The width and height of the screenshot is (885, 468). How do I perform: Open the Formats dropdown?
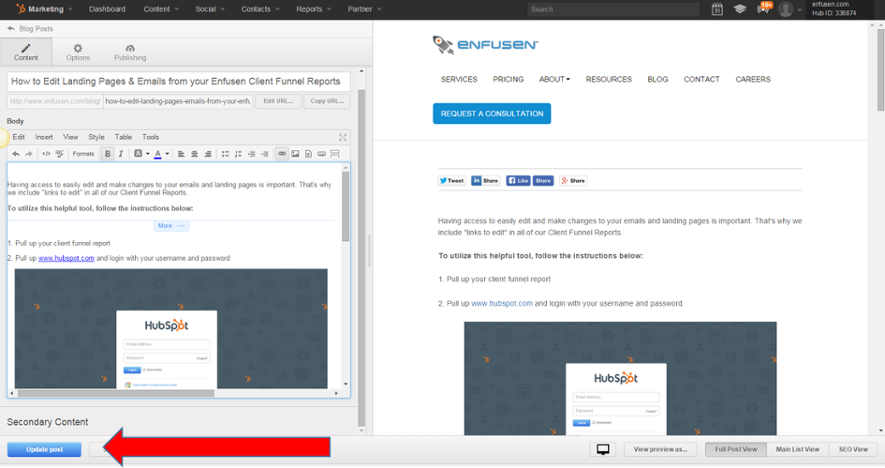tap(83, 154)
